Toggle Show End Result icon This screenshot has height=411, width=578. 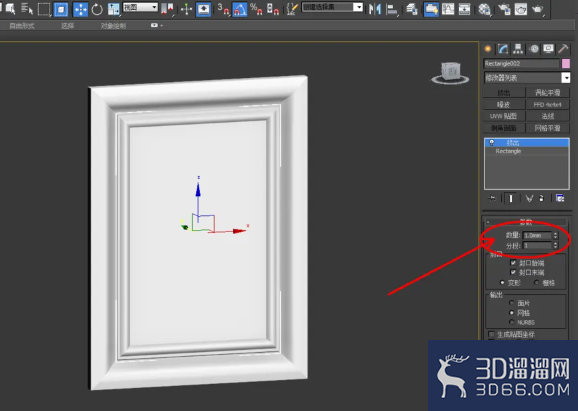[x=511, y=198]
